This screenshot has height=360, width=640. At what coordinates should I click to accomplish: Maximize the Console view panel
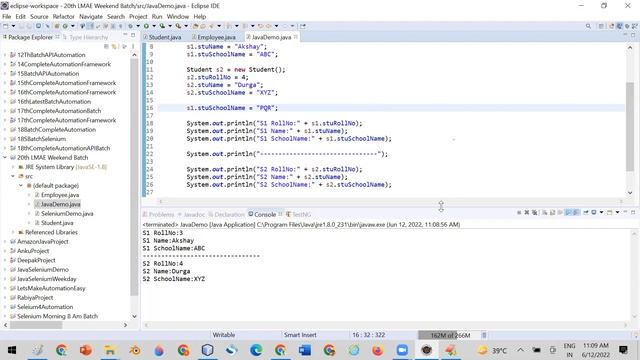tap(633, 212)
